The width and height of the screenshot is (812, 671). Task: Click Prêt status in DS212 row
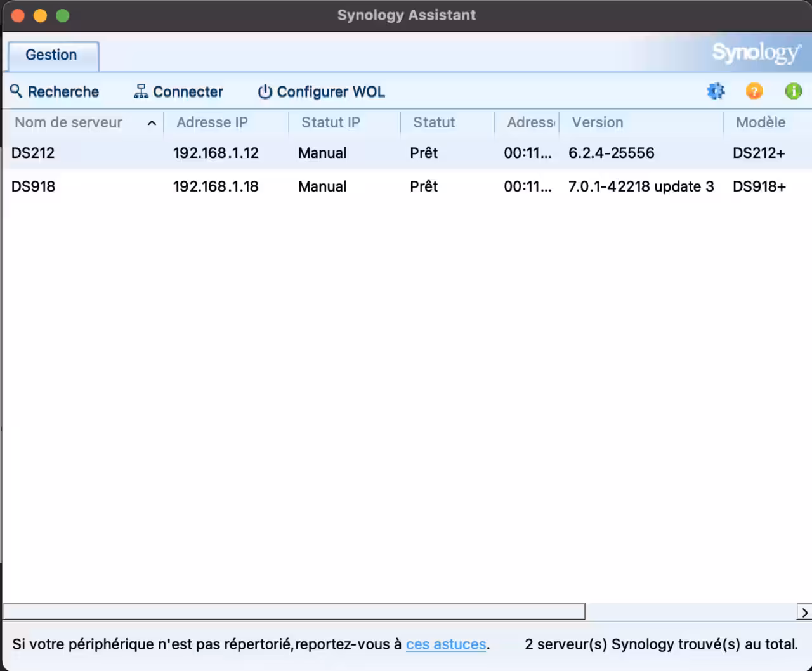click(x=424, y=153)
